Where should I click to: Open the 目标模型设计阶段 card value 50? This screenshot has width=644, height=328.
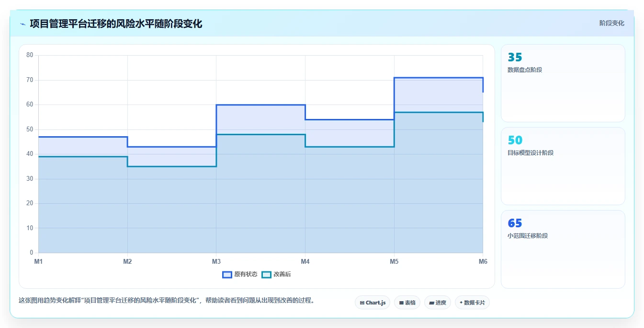[x=515, y=141]
